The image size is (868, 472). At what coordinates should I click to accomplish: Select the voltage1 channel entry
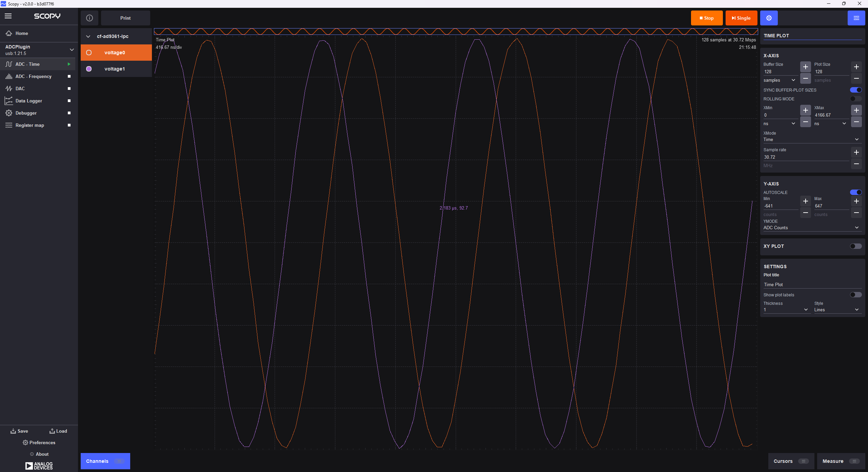[116, 69]
